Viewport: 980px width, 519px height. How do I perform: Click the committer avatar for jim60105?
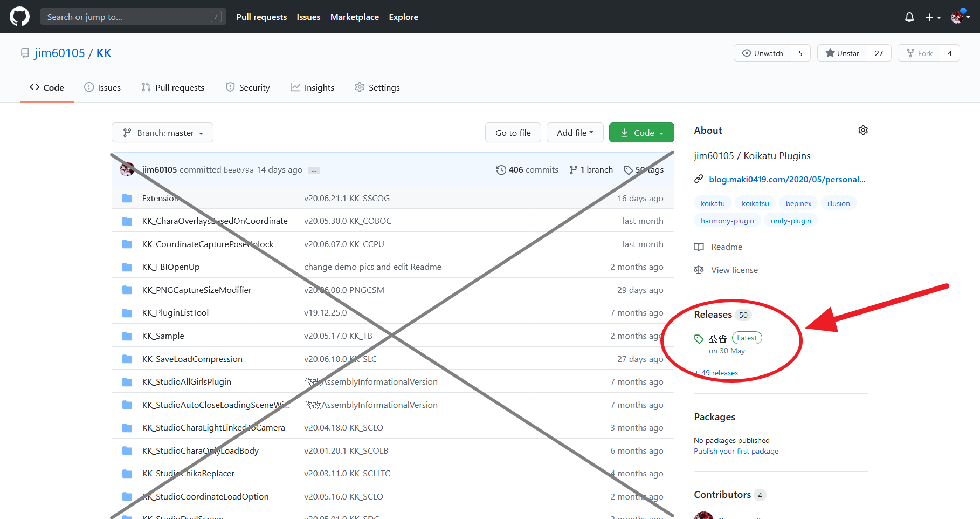pos(127,169)
